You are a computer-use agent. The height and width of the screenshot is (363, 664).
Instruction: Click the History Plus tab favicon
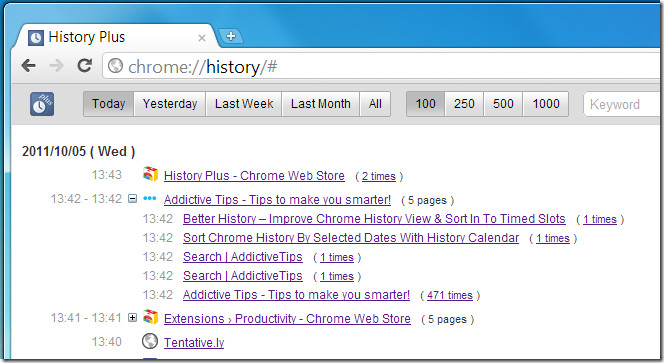pos(36,38)
